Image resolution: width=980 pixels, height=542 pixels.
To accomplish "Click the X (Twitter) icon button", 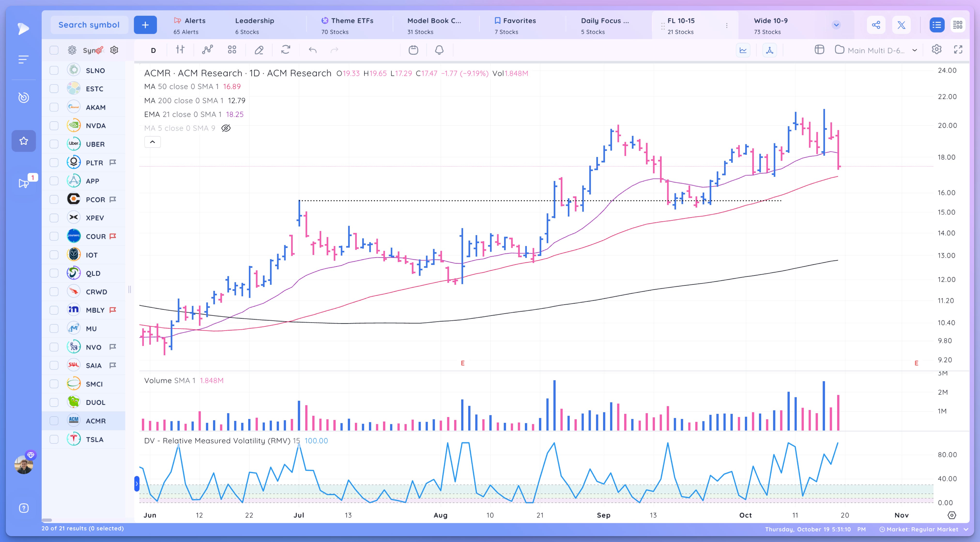I will coord(901,25).
